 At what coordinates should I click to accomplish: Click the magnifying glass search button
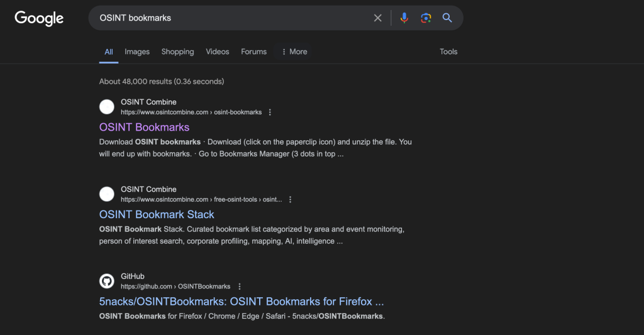pos(447,18)
